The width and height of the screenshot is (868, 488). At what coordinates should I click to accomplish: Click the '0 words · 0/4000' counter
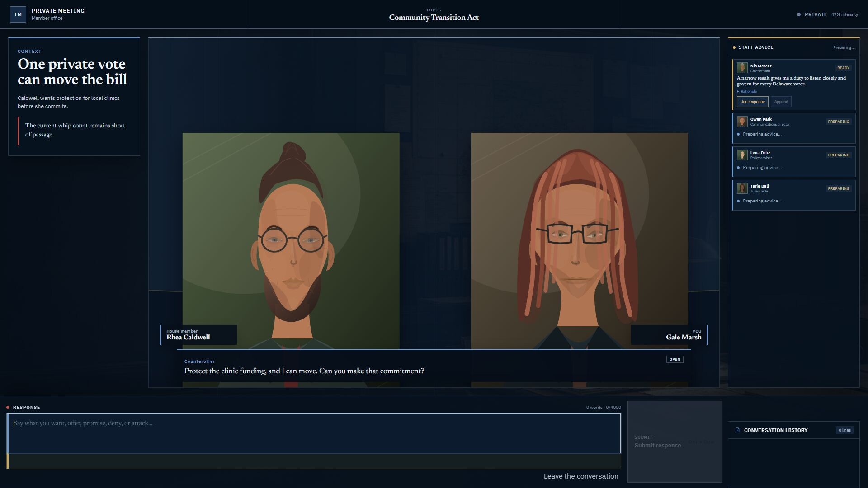pos(604,408)
